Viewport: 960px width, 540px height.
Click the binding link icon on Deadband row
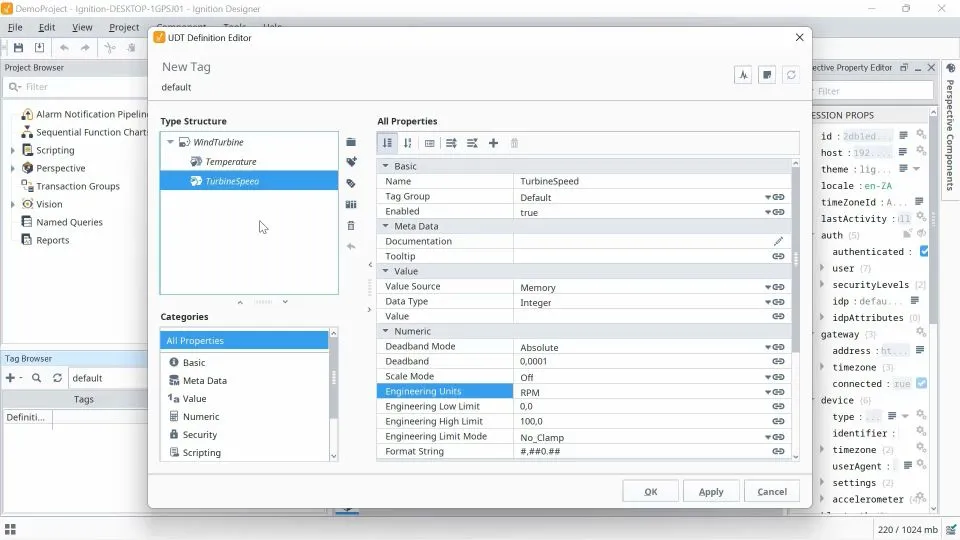(x=778, y=361)
